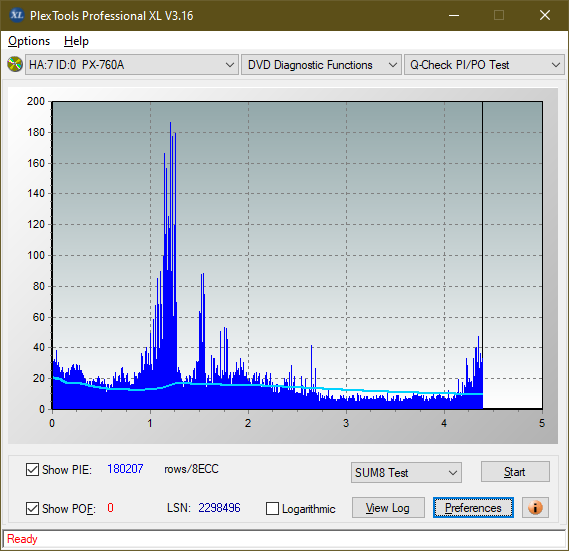
Task: Toggle the Show PIE checkbox
Action: coord(32,469)
